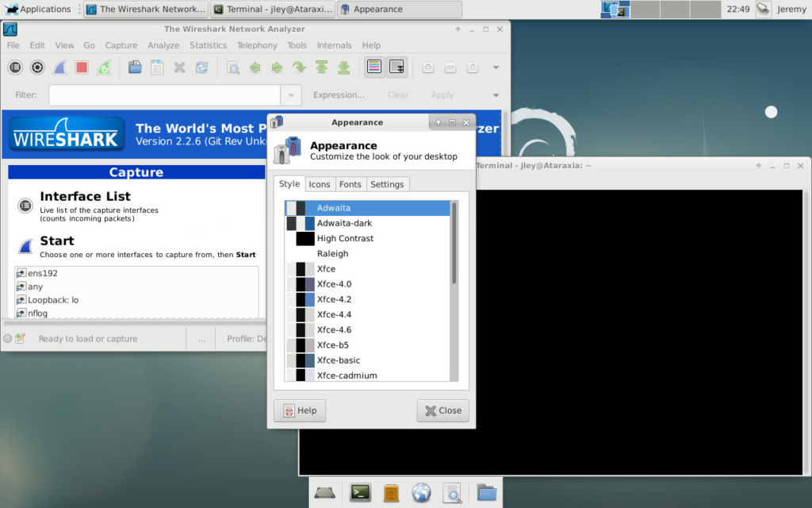The width and height of the screenshot is (812, 508).
Task: Click the Clear filter button
Action: [x=398, y=95]
